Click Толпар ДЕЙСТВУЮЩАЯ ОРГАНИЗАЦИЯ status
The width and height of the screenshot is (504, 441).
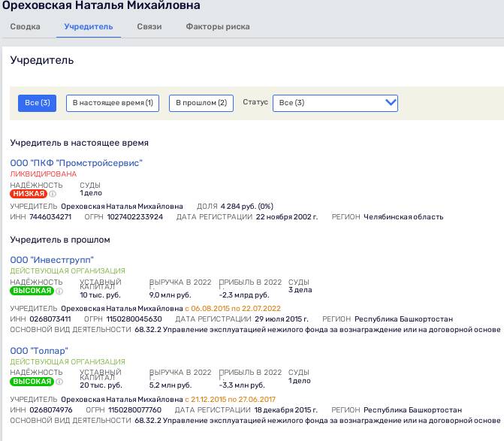tap(68, 362)
